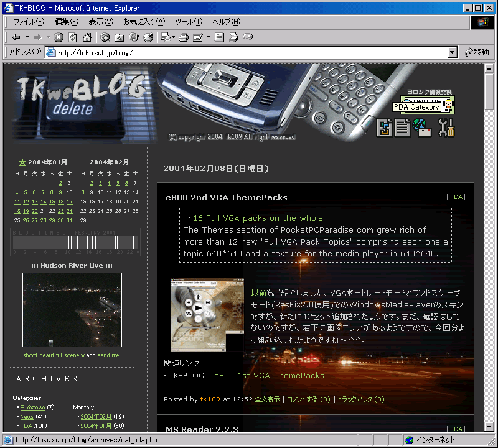
Task: Open the 表示(V) menu
Action: 101,22
